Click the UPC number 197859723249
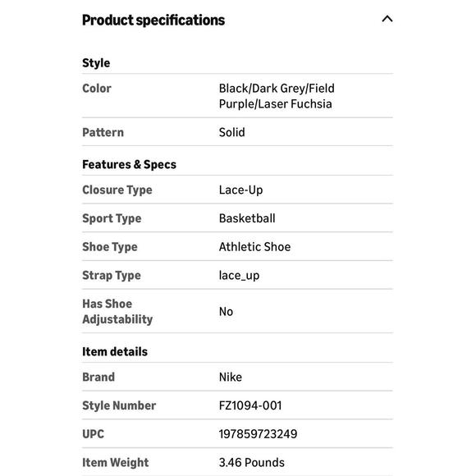476x476 pixels. click(x=258, y=434)
